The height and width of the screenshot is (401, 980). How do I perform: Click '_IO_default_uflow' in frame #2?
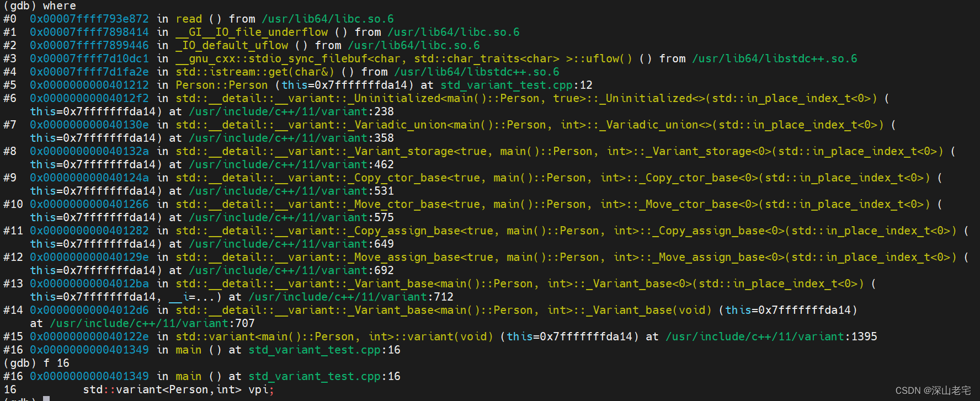pos(232,45)
